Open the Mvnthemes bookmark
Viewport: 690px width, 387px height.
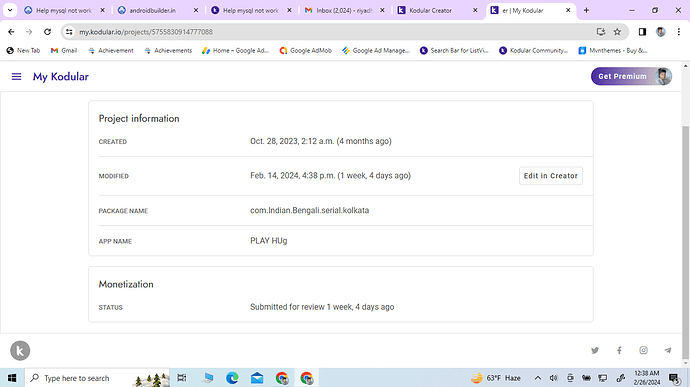613,51
